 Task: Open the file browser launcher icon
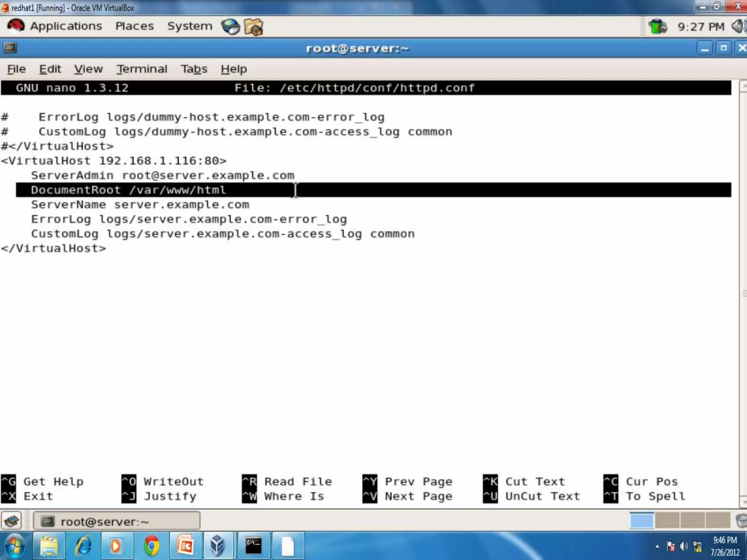(253, 27)
